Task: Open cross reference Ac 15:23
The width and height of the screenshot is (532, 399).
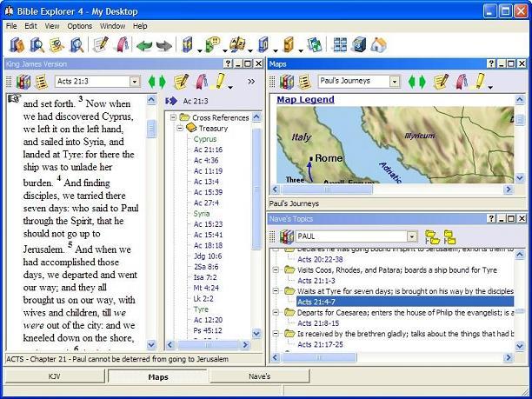Action: pyautogui.click(x=207, y=223)
